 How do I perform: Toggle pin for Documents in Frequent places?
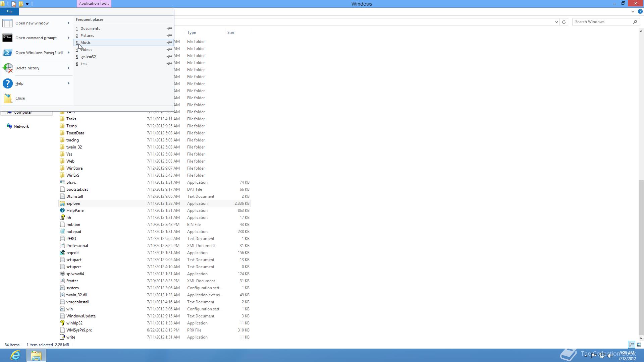click(169, 28)
